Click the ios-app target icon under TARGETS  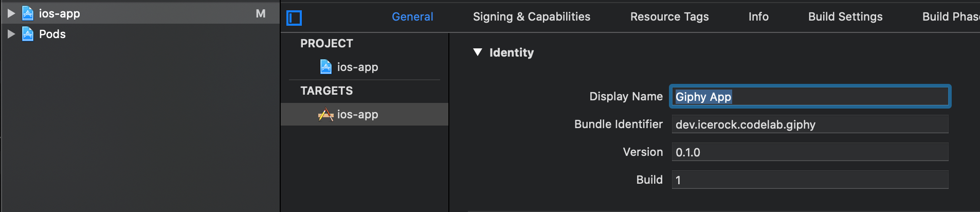pyautogui.click(x=325, y=114)
